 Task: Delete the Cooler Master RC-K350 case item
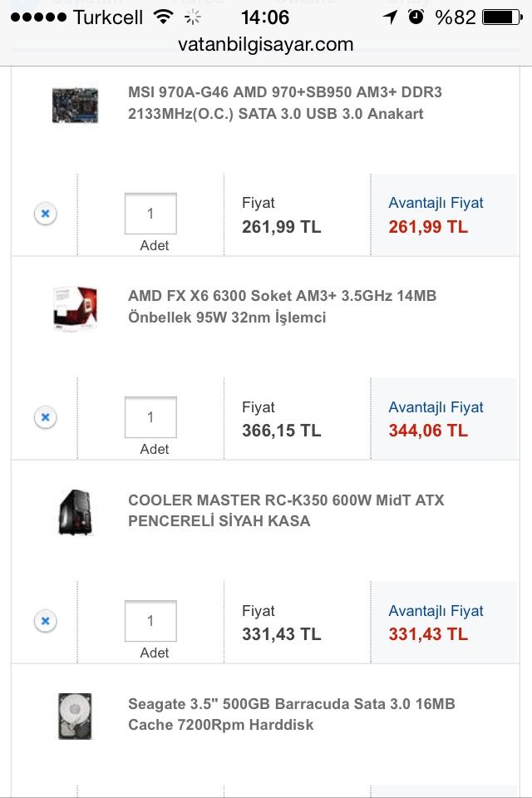point(45,621)
